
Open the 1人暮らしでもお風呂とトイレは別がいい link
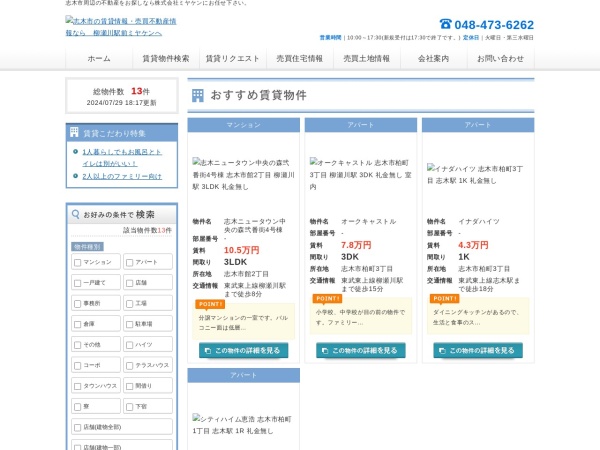point(122,157)
